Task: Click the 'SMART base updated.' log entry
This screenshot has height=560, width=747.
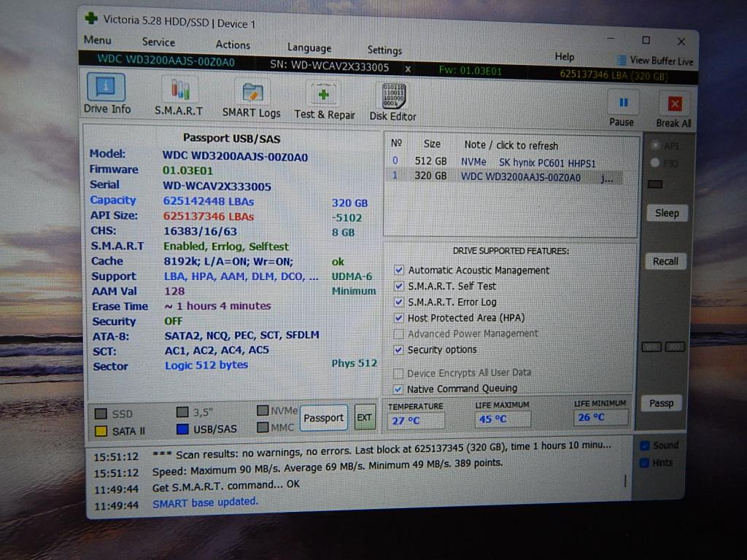Action: click(x=205, y=502)
